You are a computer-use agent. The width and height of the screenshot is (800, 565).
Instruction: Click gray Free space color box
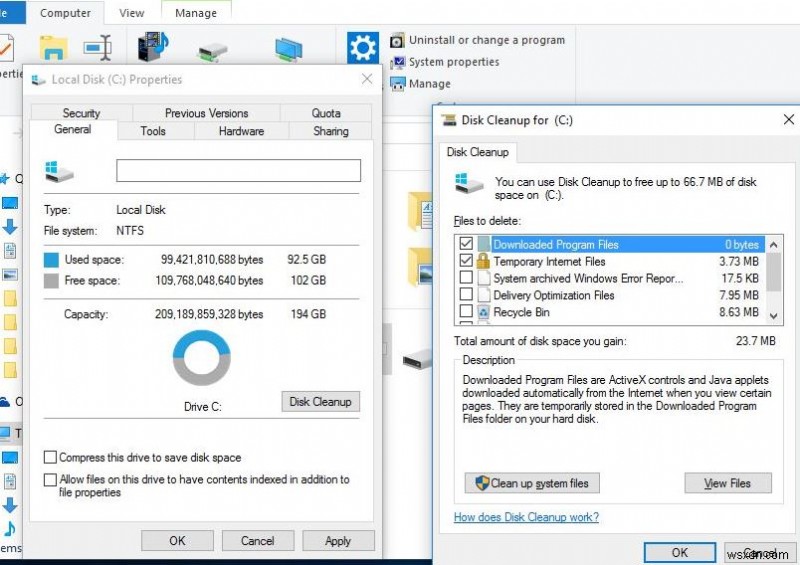click(51, 281)
